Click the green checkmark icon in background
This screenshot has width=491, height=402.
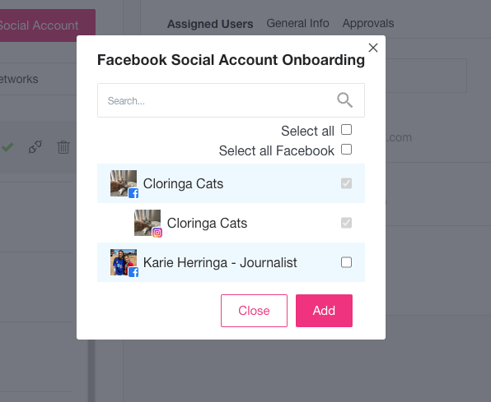7,147
